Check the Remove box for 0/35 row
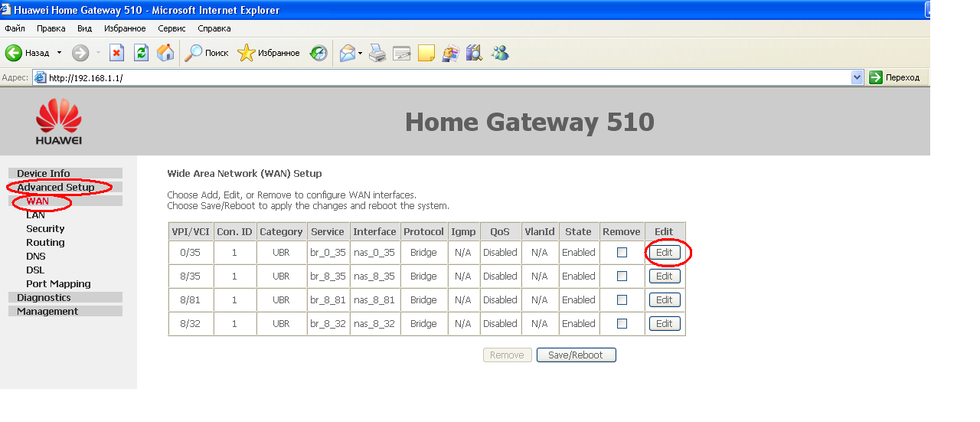Viewport: 980px width, 422px height. 622,252
